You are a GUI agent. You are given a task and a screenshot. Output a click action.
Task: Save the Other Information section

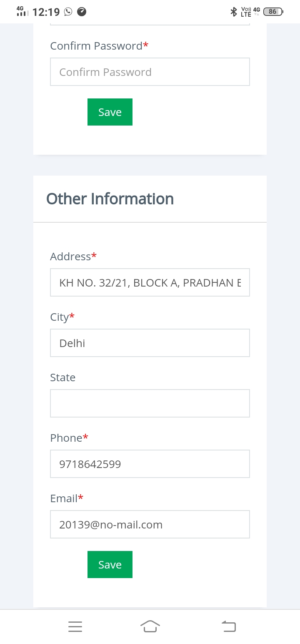point(110,564)
